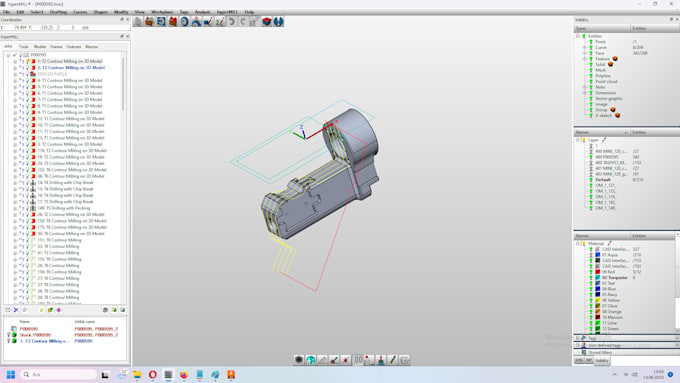This screenshot has width=680, height=383.
Task: Click the last icon in bottom viewport toolbar
Action: tap(405, 360)
